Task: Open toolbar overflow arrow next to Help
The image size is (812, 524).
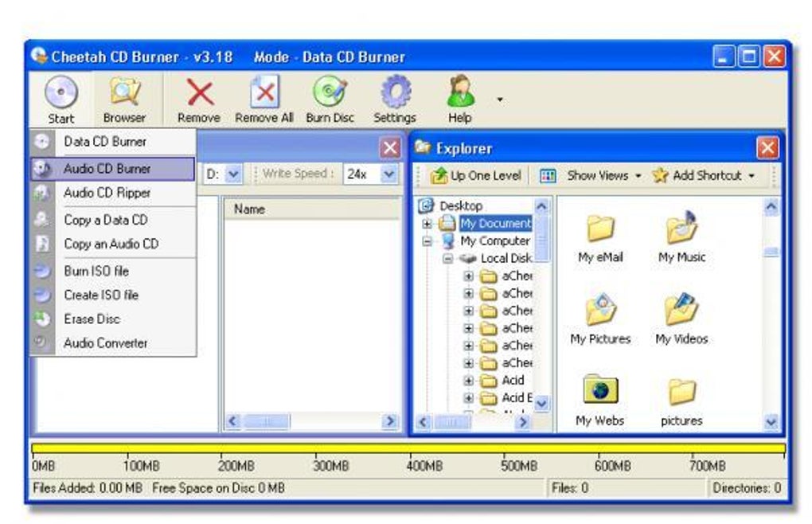Action: (500, 100)
